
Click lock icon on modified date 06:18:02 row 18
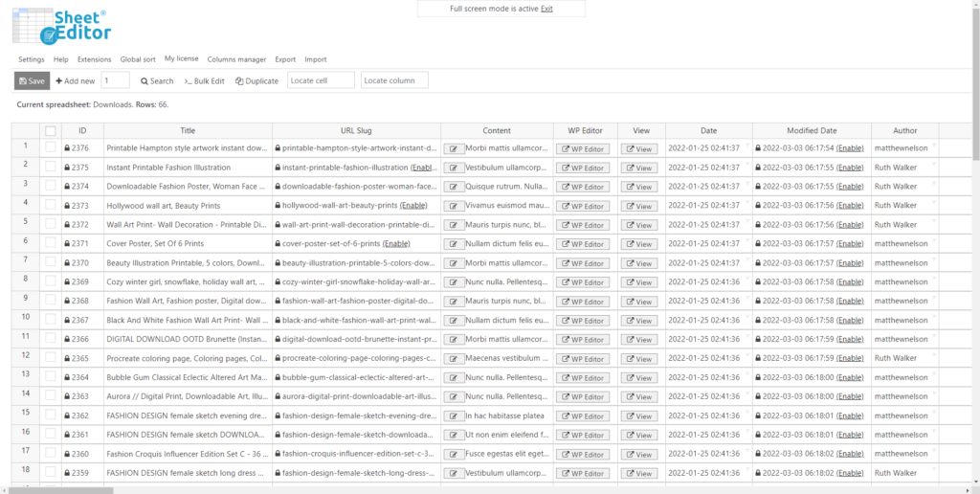758,473
